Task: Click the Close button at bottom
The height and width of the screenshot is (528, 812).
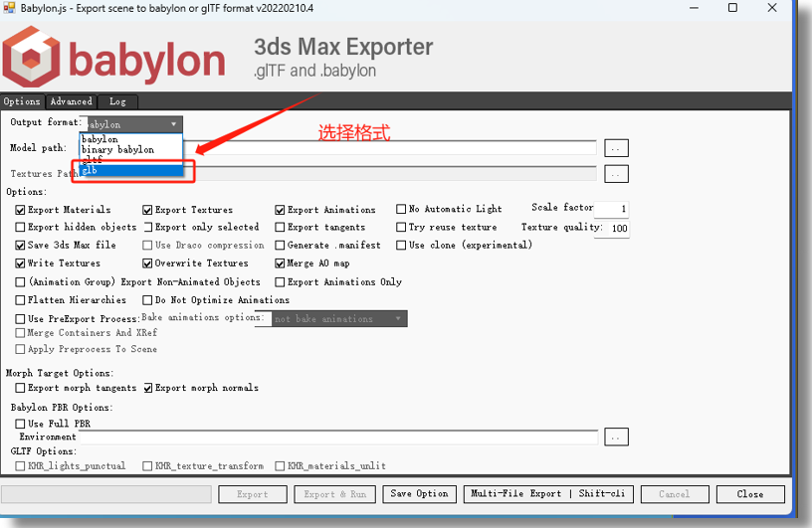Action: tap(750, 494)
